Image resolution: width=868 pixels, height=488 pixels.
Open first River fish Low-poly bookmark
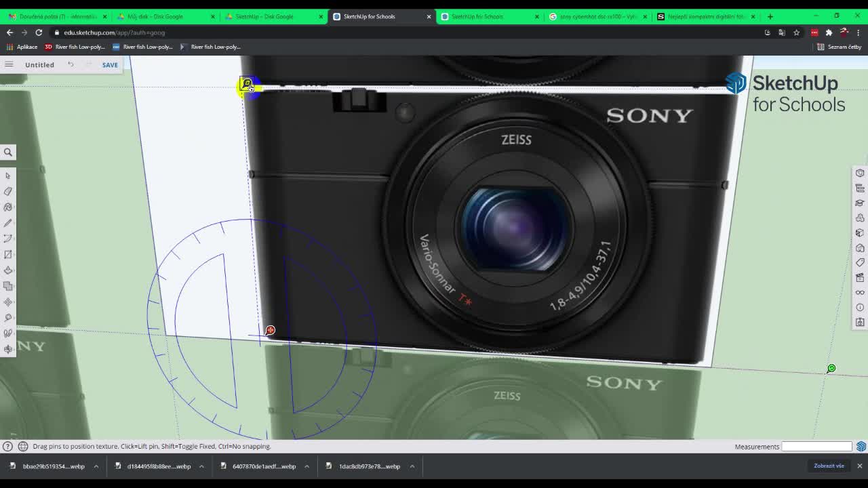[75, 47]
